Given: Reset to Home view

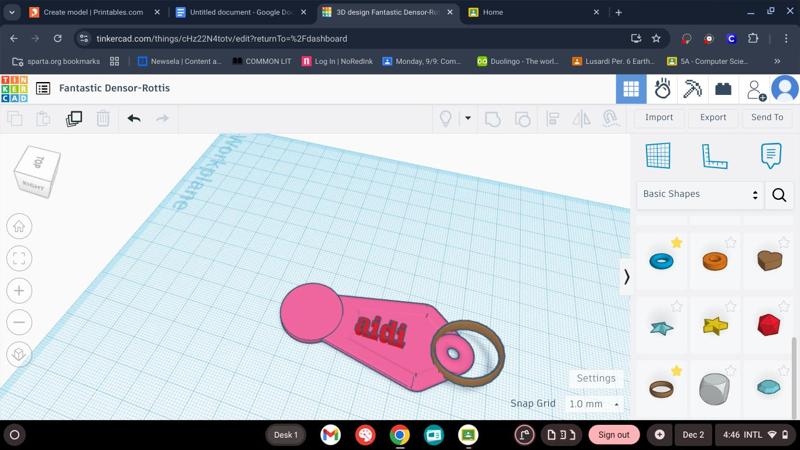Looking at the screenshot, I should [19, 226].
